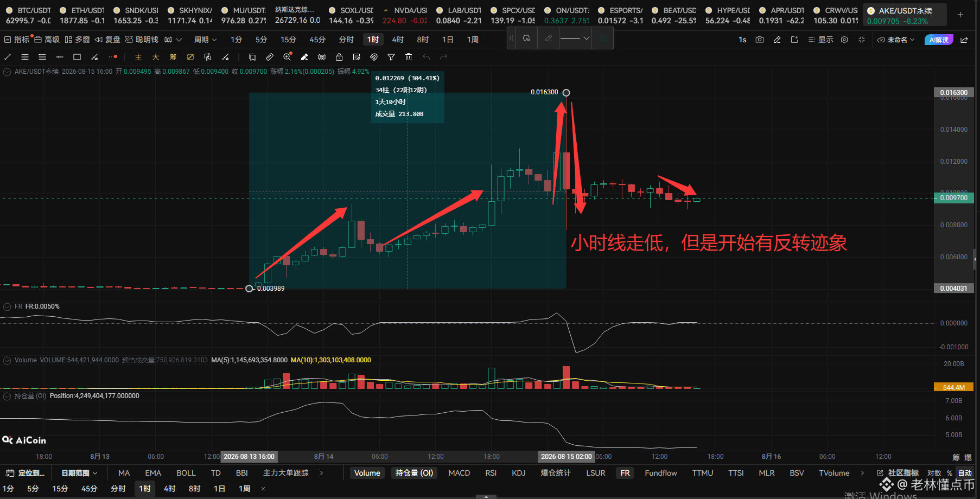Add a new ticker tab with plus
The width and height of the screenshot is (980, 499).
(x=960, y=15)
